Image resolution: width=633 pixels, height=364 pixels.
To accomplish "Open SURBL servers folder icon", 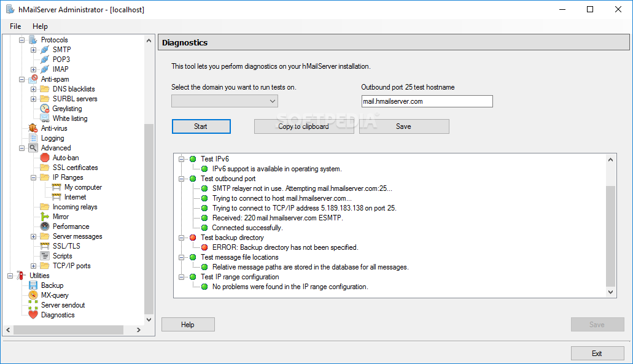I will coord(45,99).
